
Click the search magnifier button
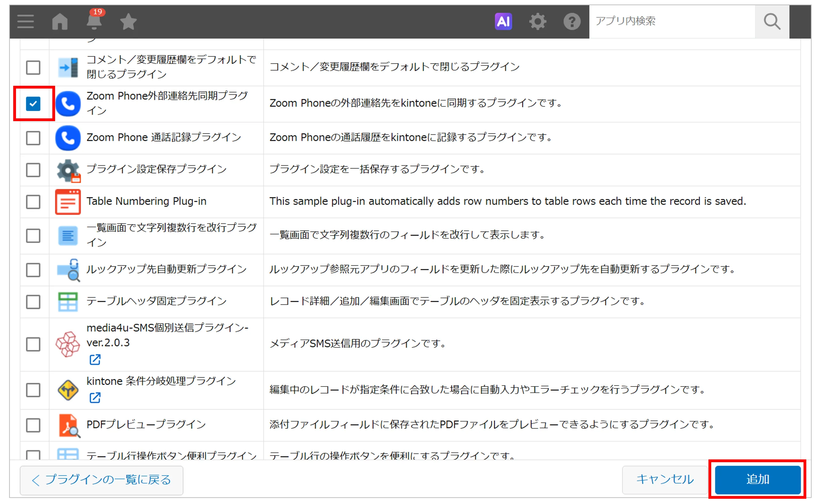(x=772, y=22)
